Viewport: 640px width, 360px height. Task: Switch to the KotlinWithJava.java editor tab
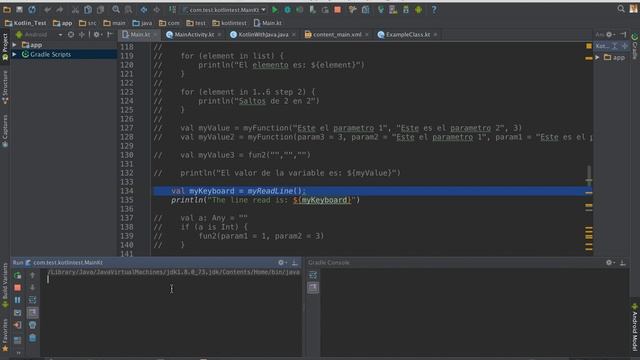pyautogui.click(x=259, y=35)
